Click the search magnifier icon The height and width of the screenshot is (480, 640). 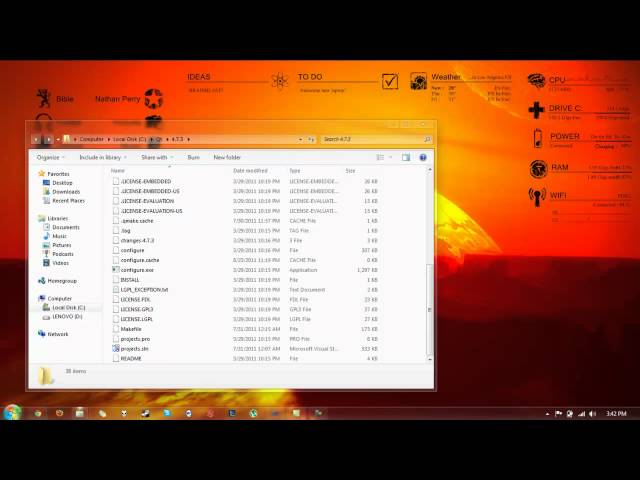(427, 140)
